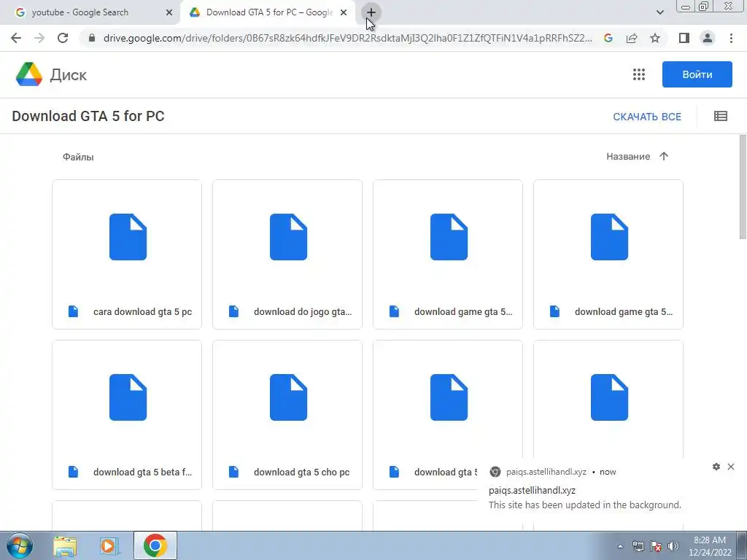Click the Chrome taskbar icon

pos(155,545)
